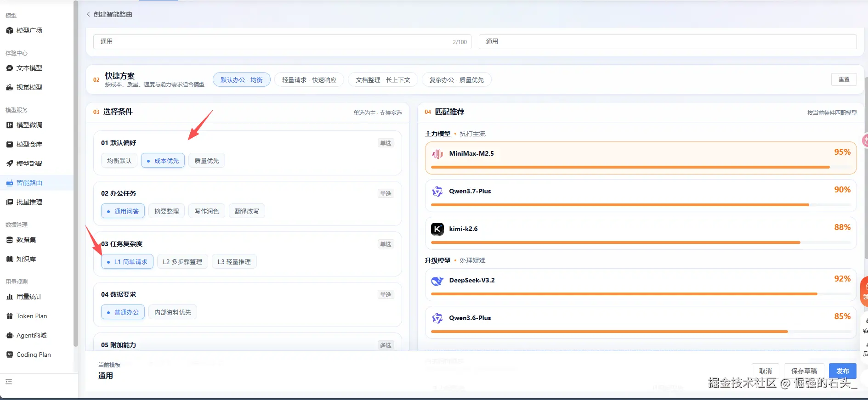Pick the 写作润色 task option
Image resolution: width=868 pixels, height=400 pixels.
pyautogui.click(x=206, y=211)
